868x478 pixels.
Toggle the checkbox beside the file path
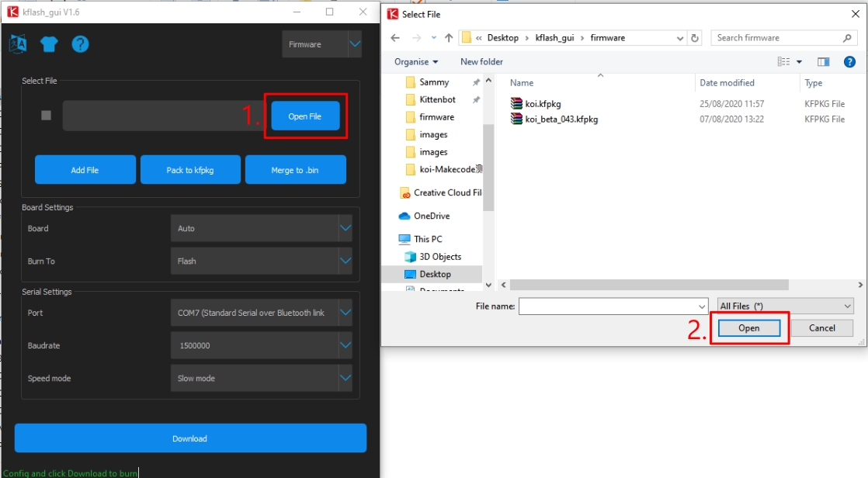(46, 116)
